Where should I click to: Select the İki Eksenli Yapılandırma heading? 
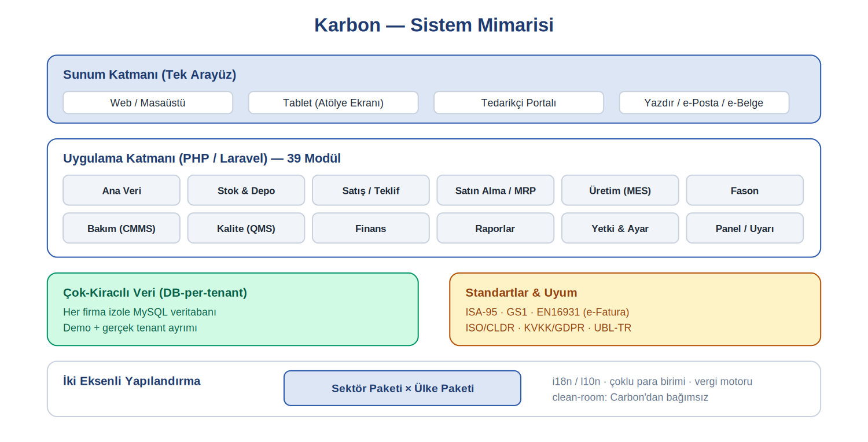coord(132,381)
